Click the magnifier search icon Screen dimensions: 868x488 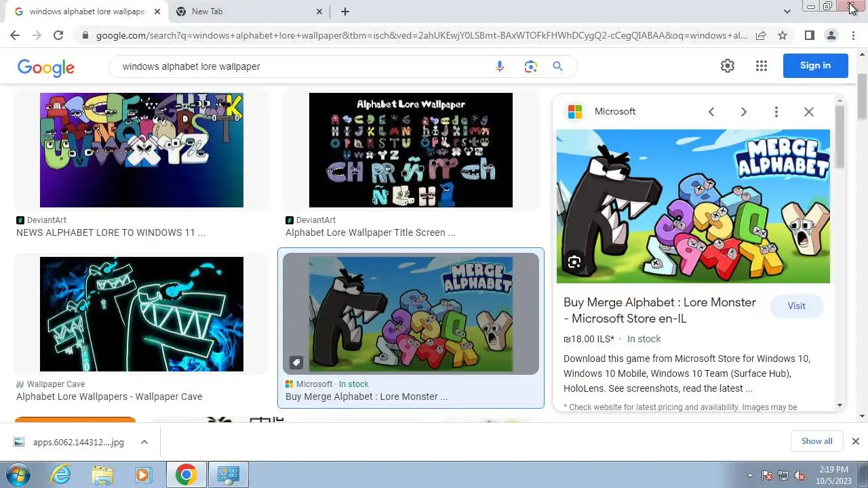click(557, 66)
